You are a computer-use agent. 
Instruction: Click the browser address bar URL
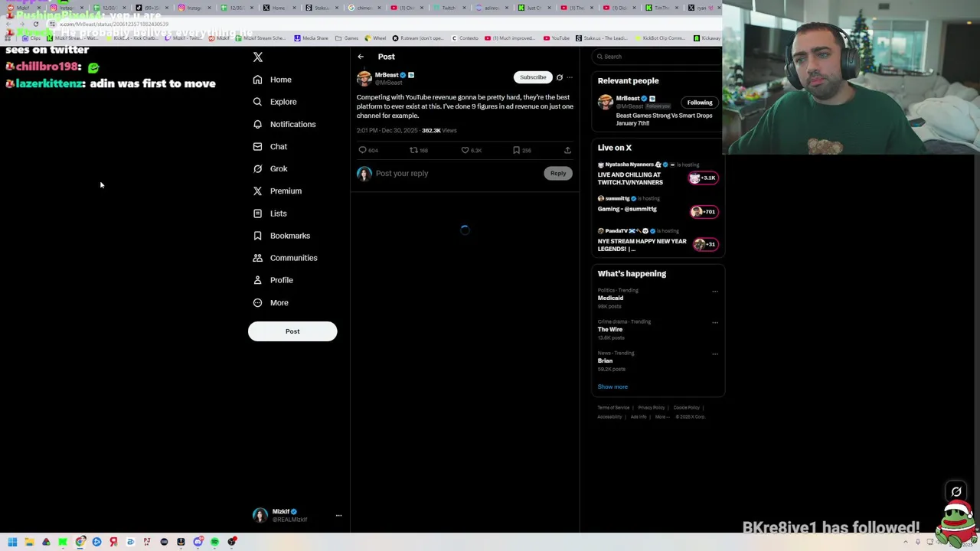114,24
